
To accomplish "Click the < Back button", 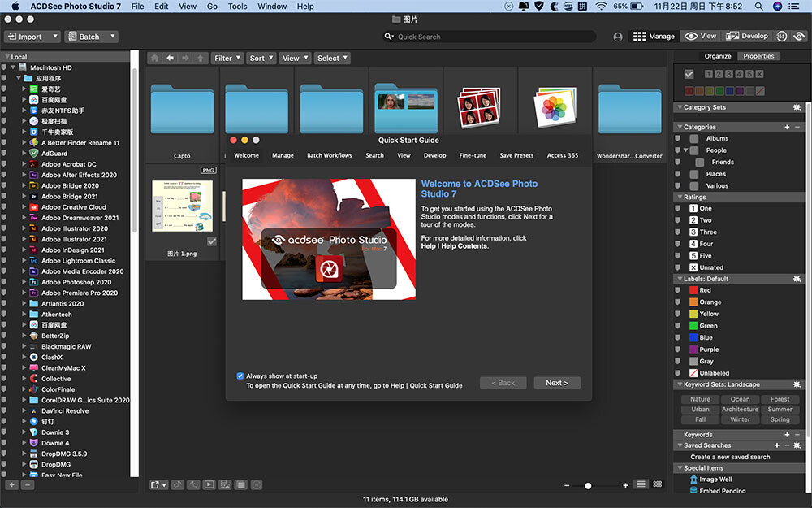I will pyautogui.click(x=503, y=383).
